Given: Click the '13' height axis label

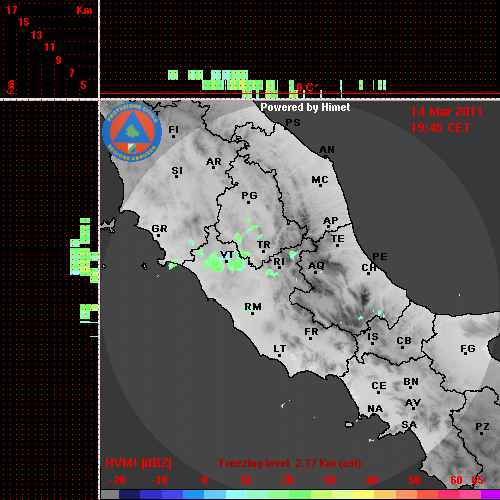Looking at the screenshot, I should [37, 35].
